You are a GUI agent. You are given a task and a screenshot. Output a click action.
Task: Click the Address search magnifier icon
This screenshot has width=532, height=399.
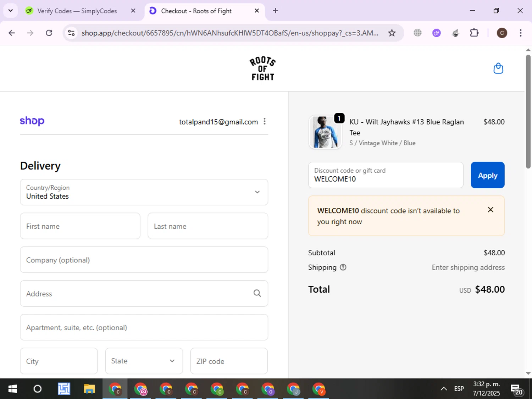257,293
